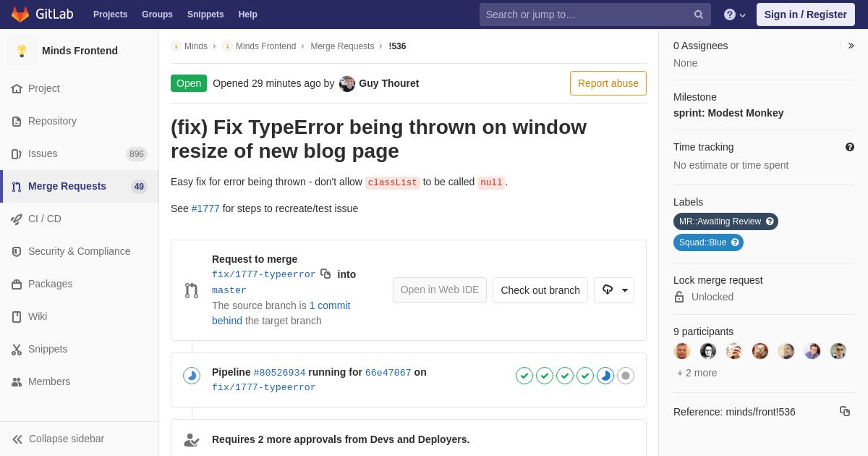Open the fix/1777-typeerror source branch link
868x456 pixels.
pyautogui.click(x=263, y=274)
